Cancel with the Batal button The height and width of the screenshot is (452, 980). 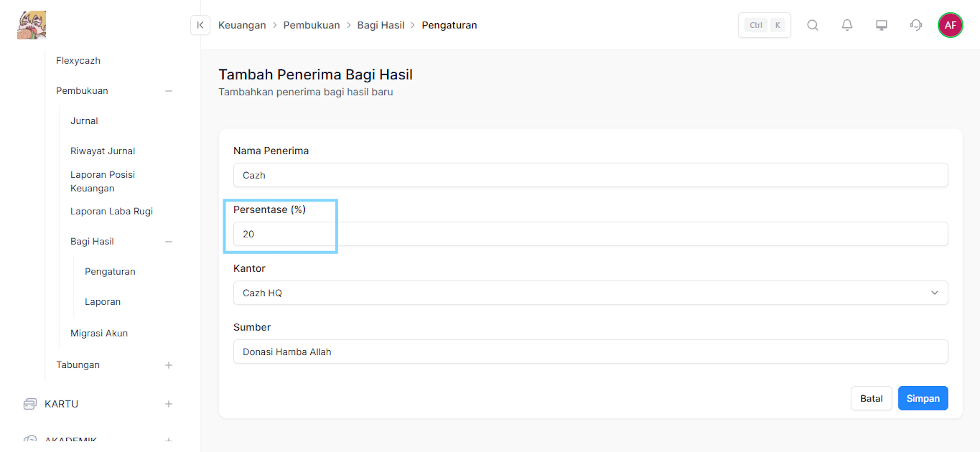click(871, 398)
